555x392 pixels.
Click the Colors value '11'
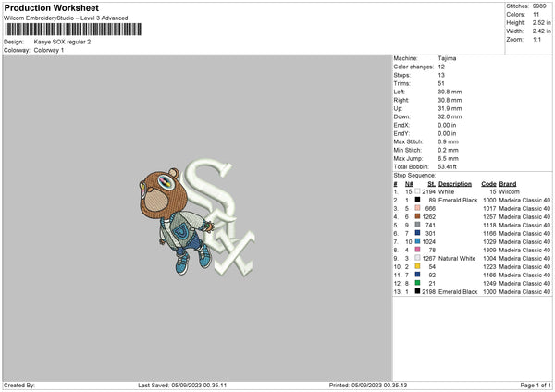[x=536, y=15]
